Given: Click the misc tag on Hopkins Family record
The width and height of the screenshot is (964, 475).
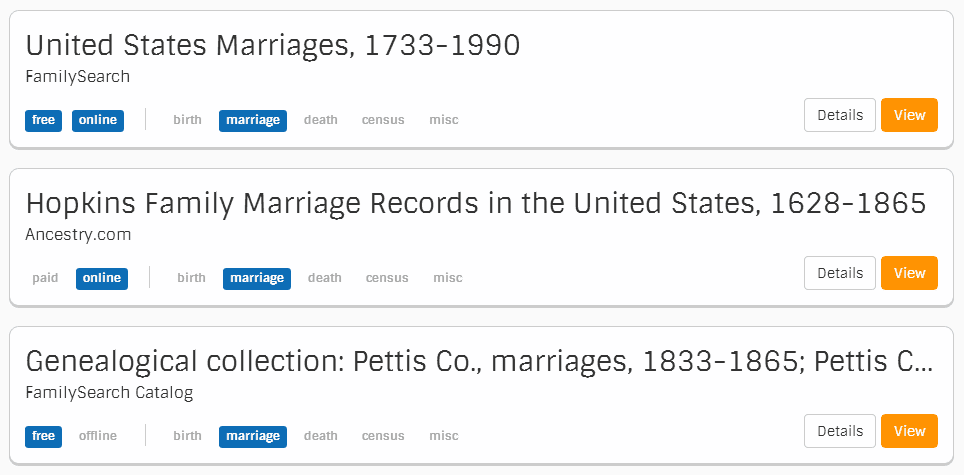Looking at the screenshot, I should click(x=448, y=278).
